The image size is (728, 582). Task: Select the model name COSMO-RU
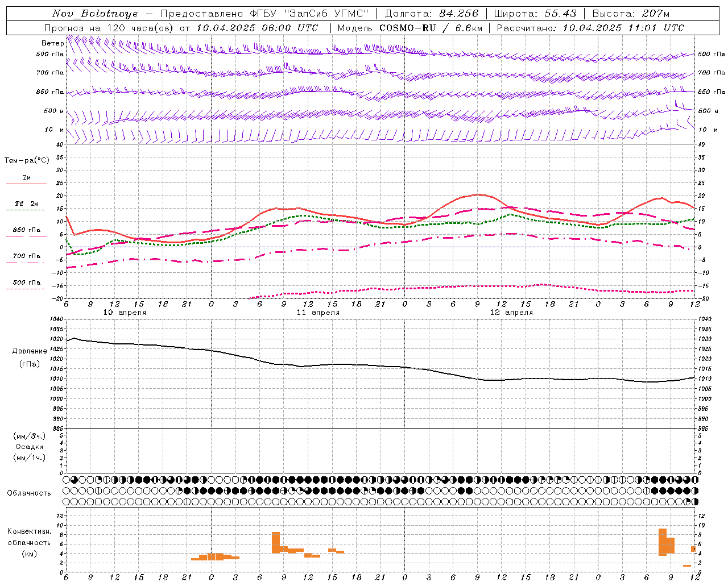pos(408,28)
